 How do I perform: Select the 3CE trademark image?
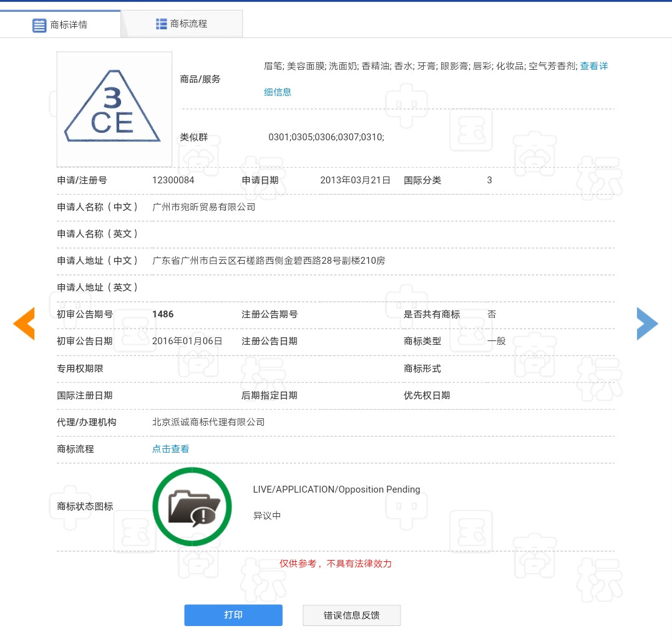(x=114, y=109)
